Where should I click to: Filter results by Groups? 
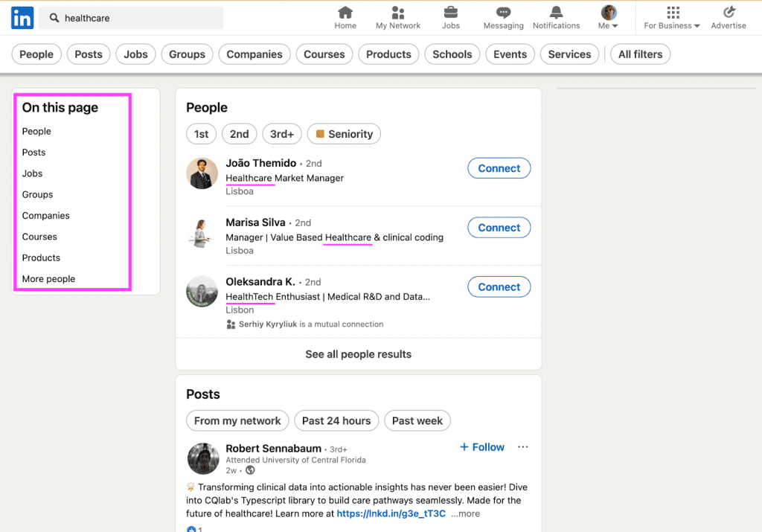[x=187, y=54]
